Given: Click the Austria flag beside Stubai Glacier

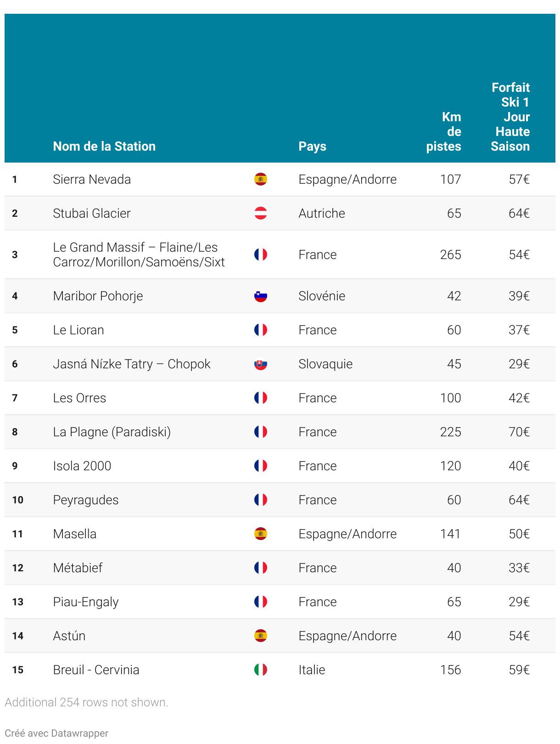Looking at the screenshot, I should click(261, 213).
